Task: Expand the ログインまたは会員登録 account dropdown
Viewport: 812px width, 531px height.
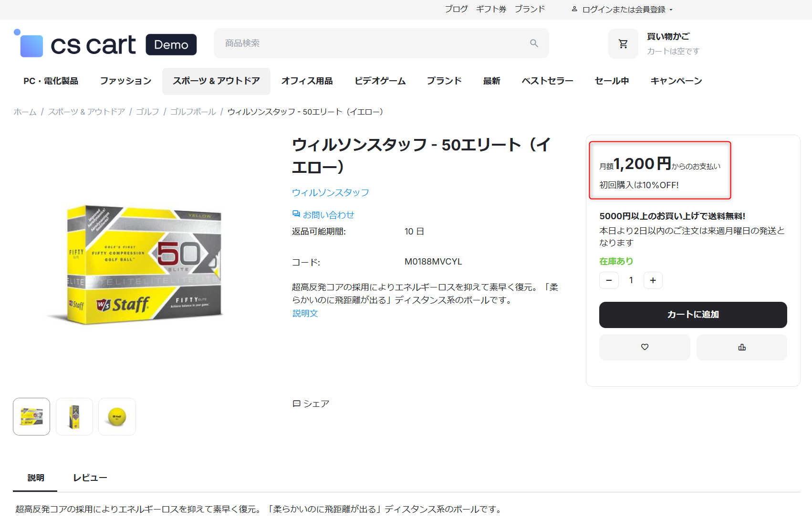Action: point(623,10)
